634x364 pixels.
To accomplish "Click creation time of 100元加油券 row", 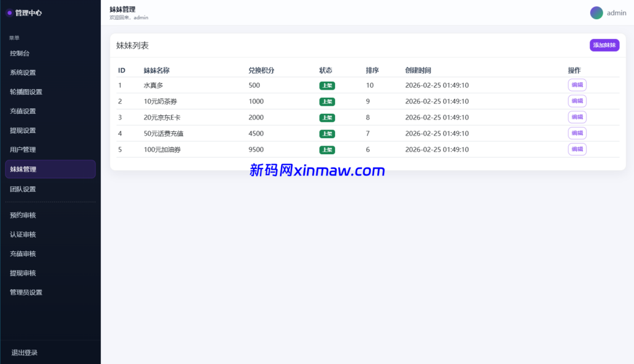I will [x=436, y=150].
